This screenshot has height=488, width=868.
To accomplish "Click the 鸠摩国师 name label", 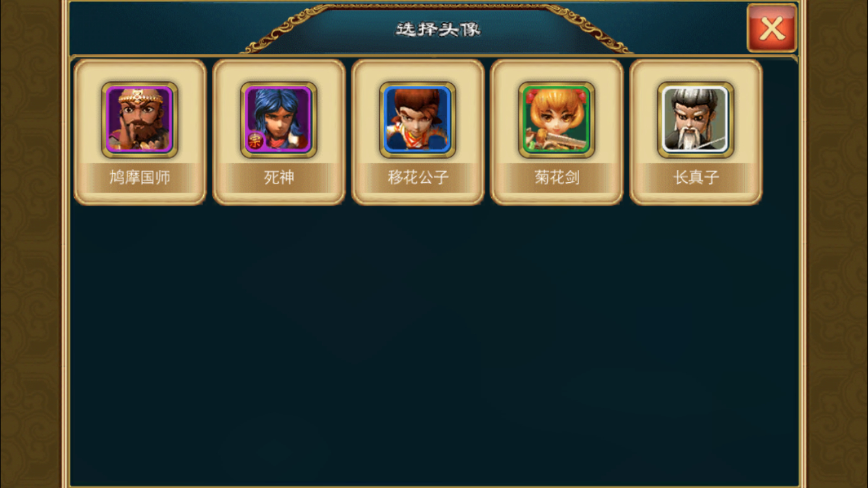I will (140, 178).
